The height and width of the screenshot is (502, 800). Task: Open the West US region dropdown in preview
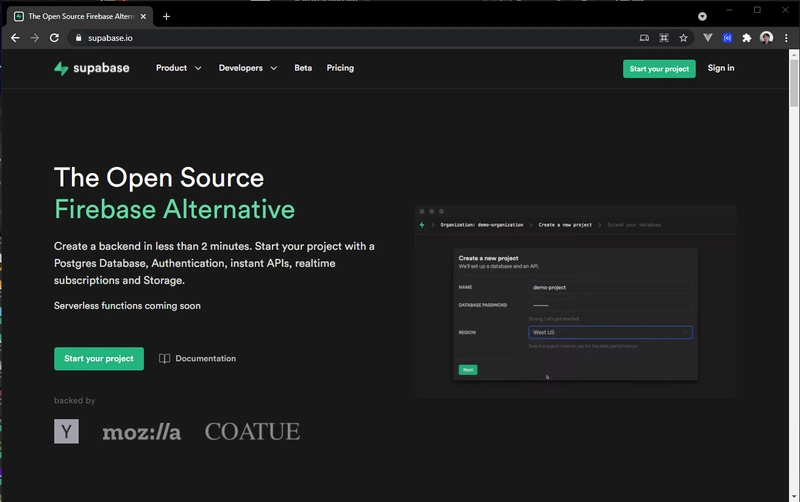coord(610,333)
